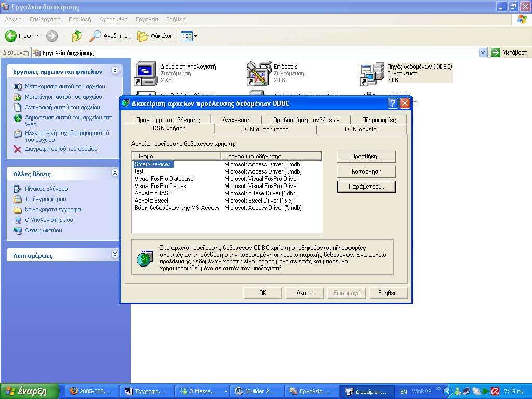
Task: Open the Προβολή menu
Action: pyautogui.click(x=79, y=19)
